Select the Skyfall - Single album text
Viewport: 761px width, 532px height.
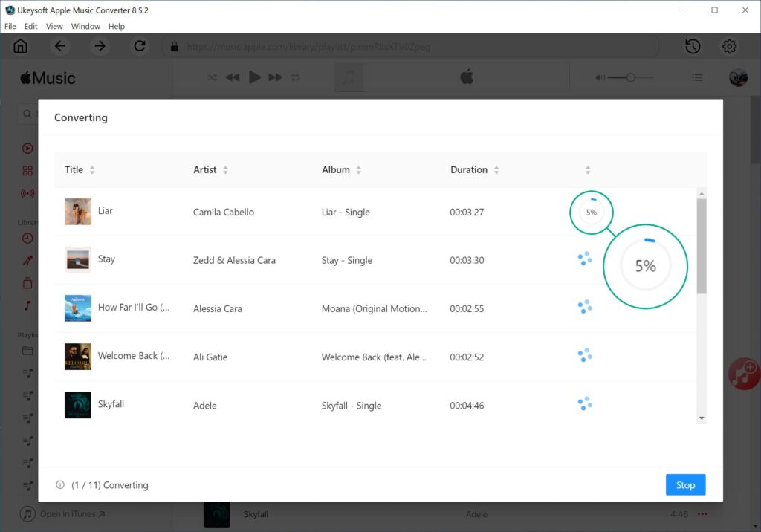(352, 406)
